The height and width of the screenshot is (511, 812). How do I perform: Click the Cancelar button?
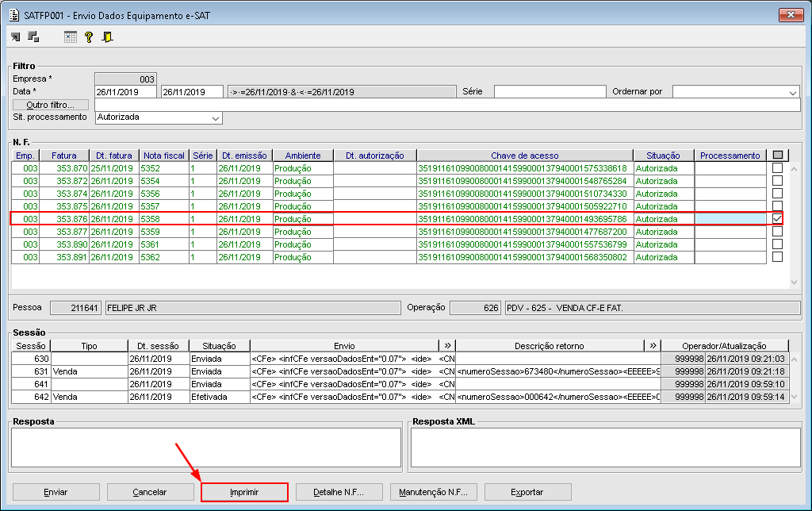click(x=150, y=492)
